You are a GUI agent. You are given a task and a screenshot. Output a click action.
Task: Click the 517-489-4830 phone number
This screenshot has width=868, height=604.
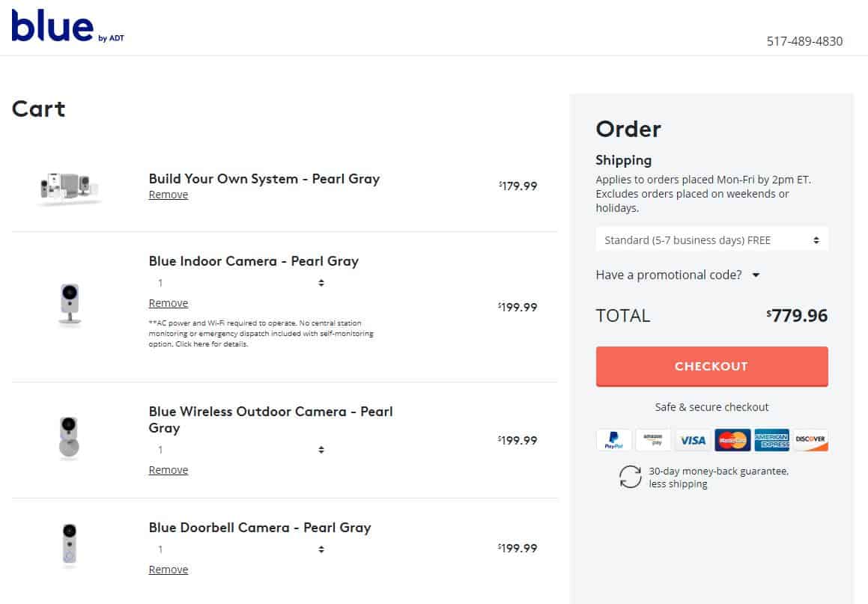point(804,41)
